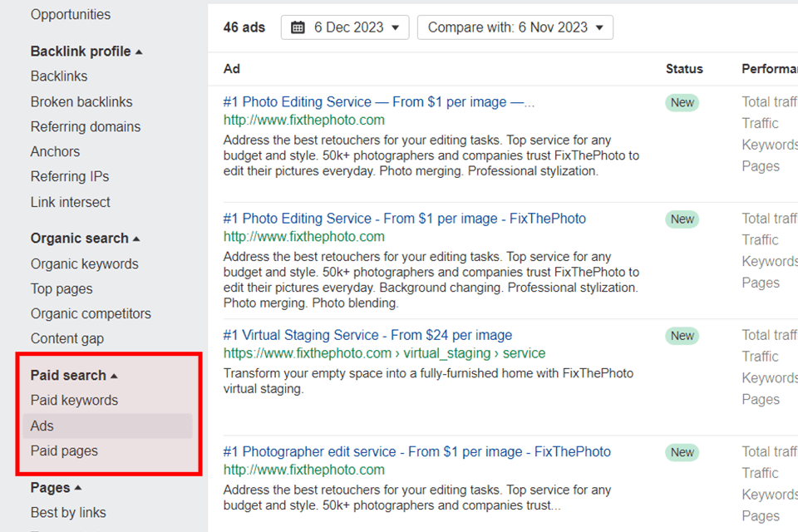Click the calendar icon beside 6 Dec 2023
798x532 pixels.
[298, 27]
